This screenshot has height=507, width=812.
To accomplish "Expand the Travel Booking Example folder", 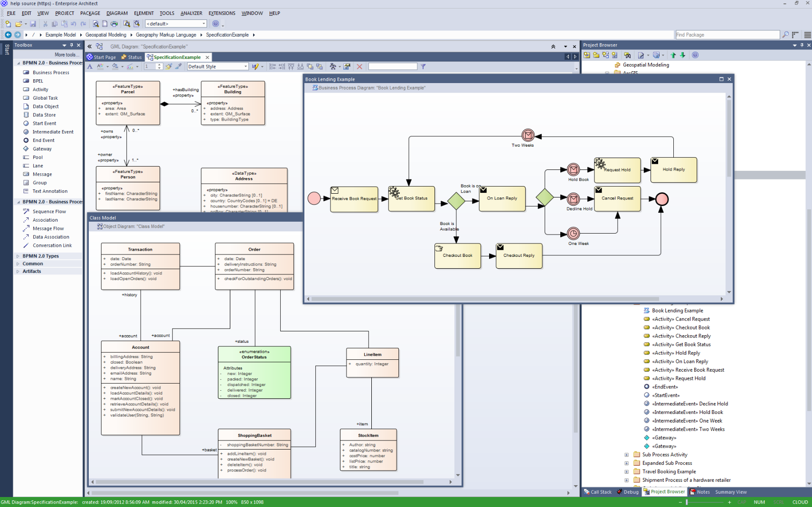I will [626, 472].
